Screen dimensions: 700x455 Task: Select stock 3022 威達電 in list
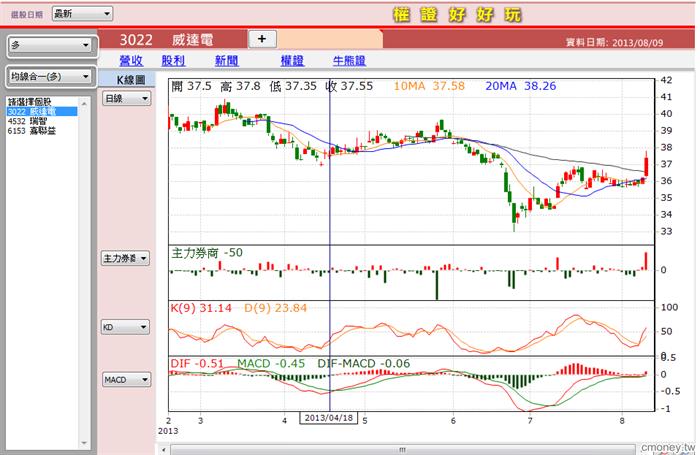42,111
